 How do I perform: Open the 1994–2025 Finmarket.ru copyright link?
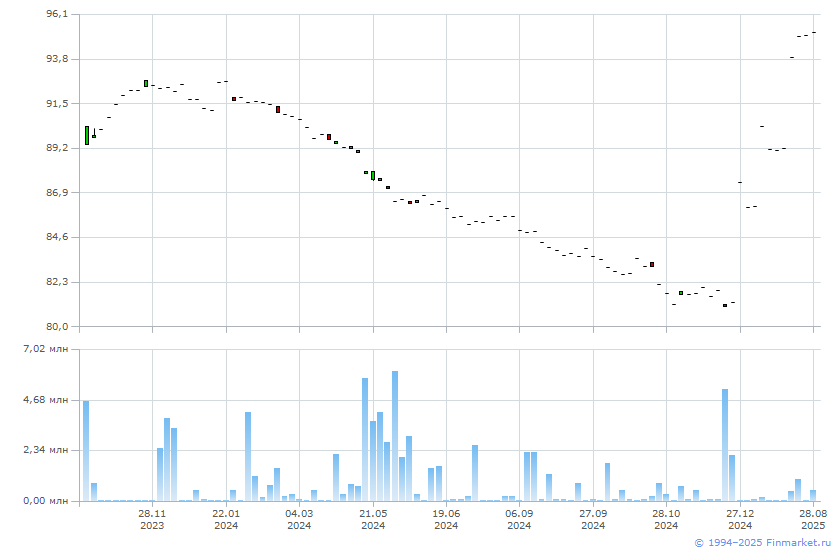[762, 543]
